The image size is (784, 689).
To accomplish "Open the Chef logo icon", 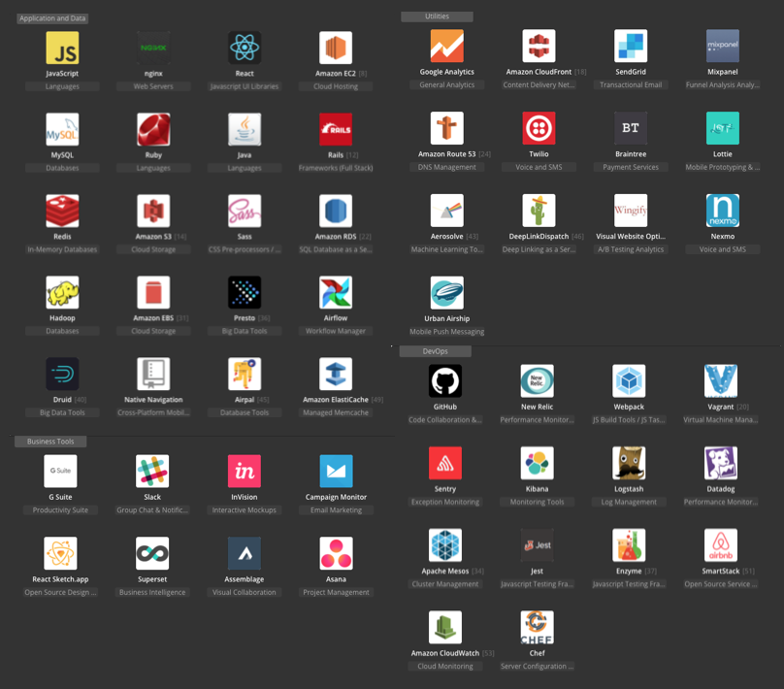I will 537,627.
